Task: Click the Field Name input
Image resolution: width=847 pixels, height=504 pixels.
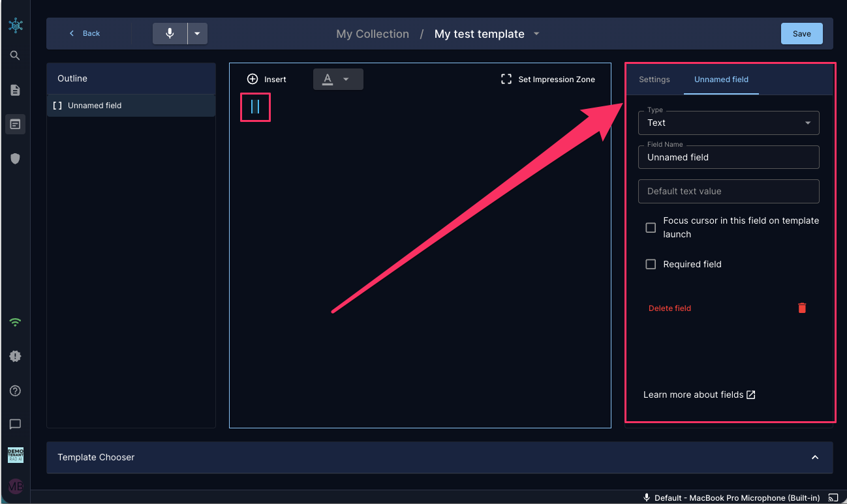Action: pos(728,157)
